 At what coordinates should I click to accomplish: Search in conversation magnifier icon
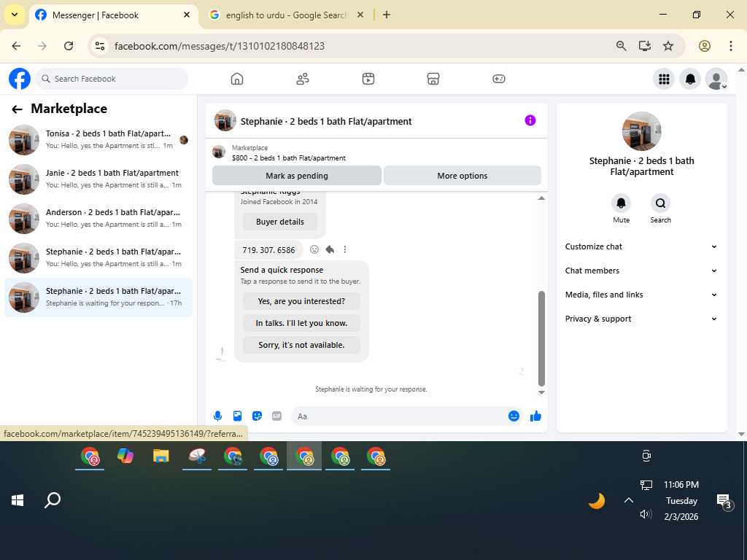(661, 203)
